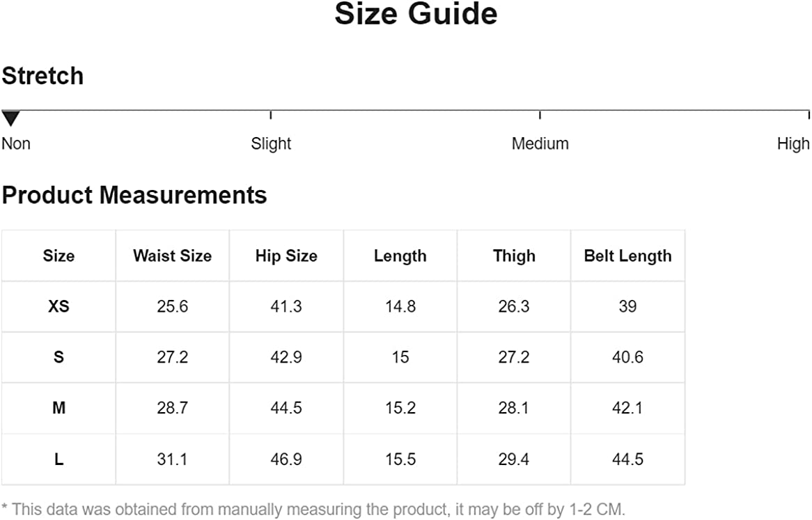Click the stretch indicator triangle marker
The height and width of the screenshot is (520, 812).
10,118
